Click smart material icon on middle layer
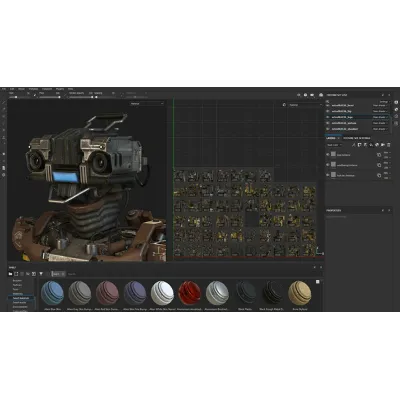This screenshot has width=400, height=400. [379, 165]
